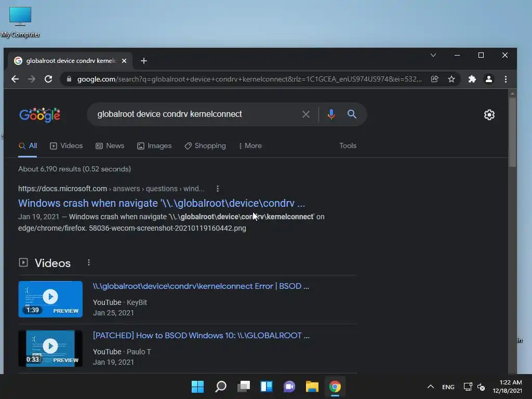Open the Extensions puzzle icon
532x399 pixels.
[472, 79]
